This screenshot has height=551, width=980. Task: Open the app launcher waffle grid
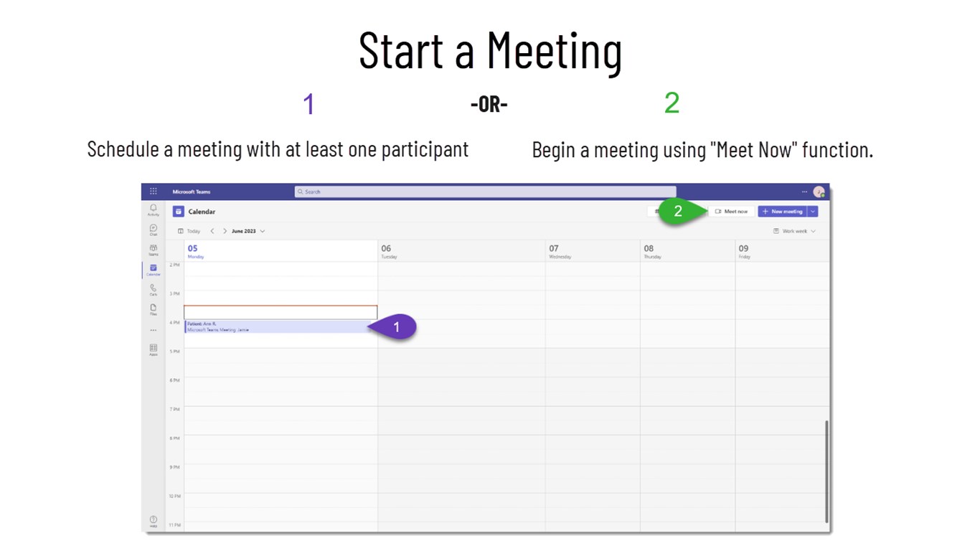click(153, 192)
